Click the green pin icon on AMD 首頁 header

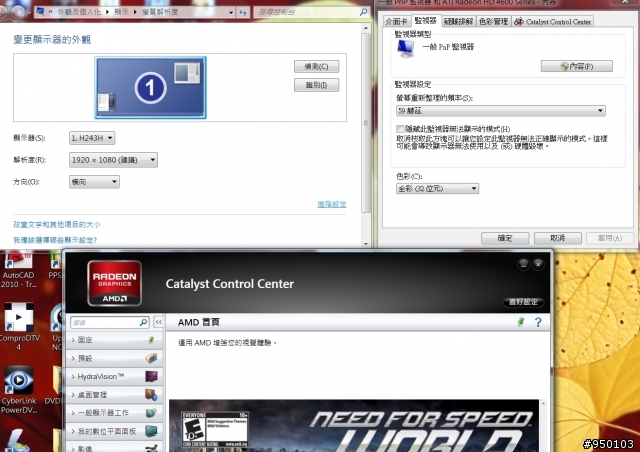(x=521, y=322)
